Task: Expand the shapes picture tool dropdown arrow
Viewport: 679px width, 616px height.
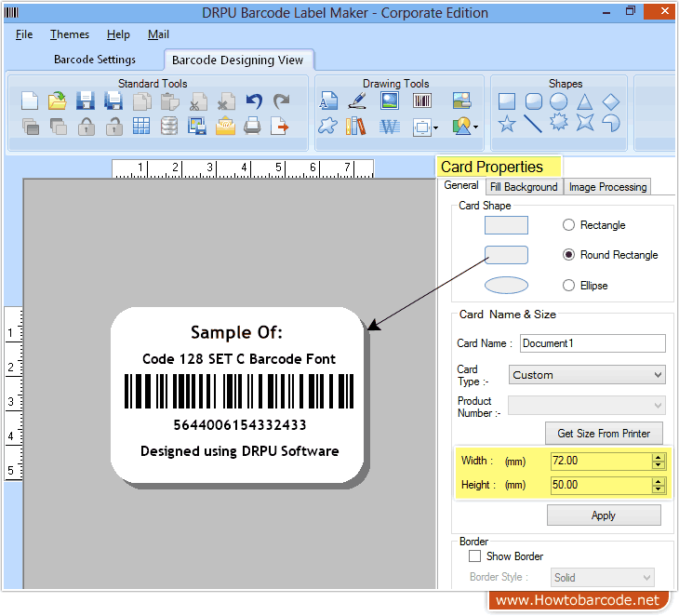Action: pos(475,127)
